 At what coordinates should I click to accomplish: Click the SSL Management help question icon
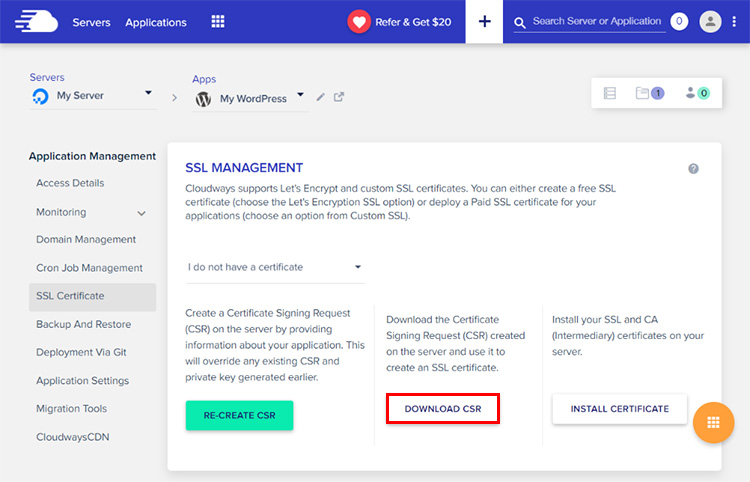pyautogui.click(x=693, y=169)
